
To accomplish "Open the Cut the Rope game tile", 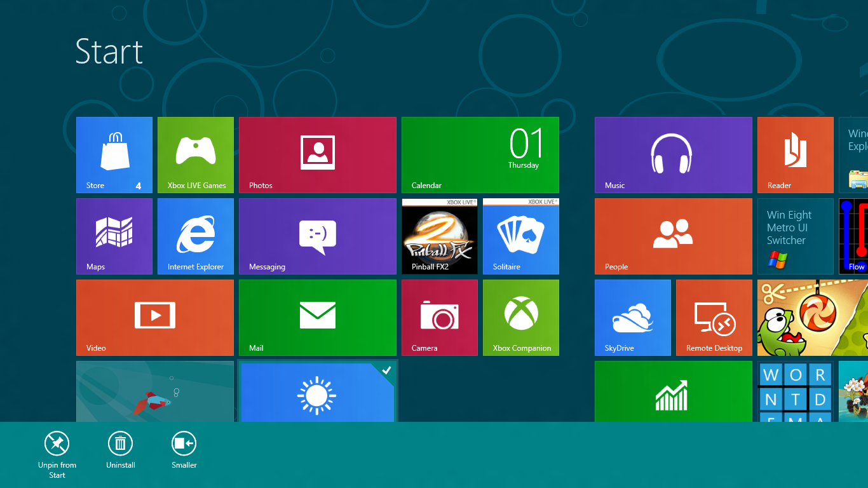I will tap(813, 318).
